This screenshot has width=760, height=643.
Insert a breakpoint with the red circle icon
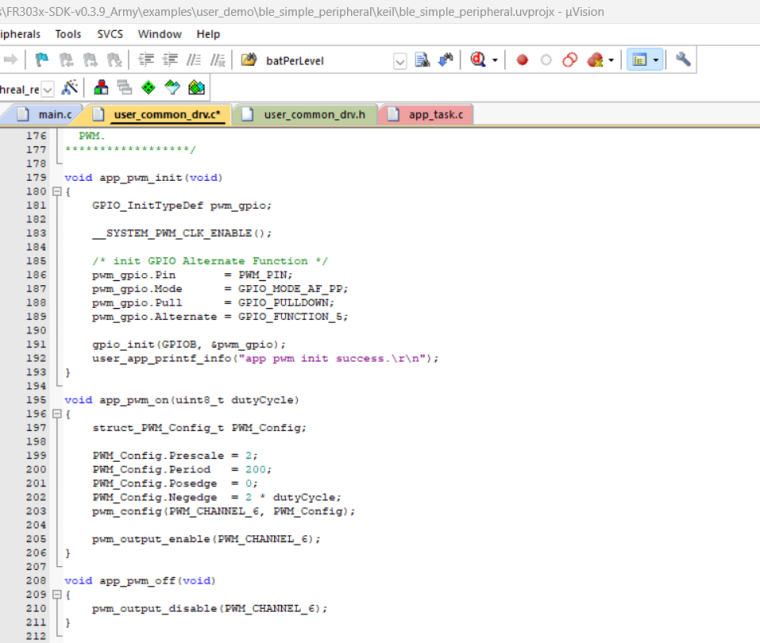point(522,60)
